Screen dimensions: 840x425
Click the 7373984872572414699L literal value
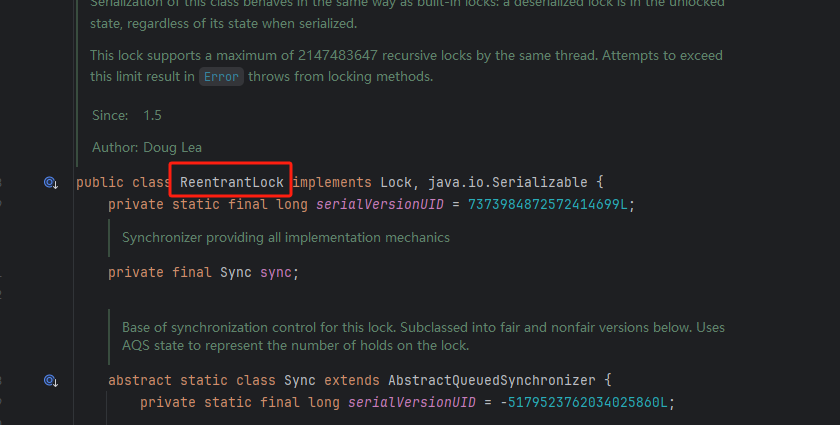(x=548, y=205)
